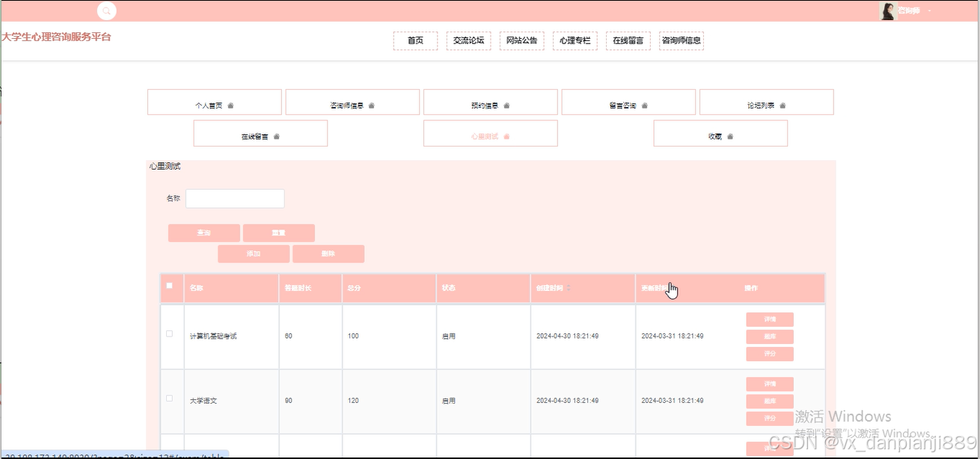Click the icon beside 在线留言 tile in the pink-bordered menu

[277, 137]
